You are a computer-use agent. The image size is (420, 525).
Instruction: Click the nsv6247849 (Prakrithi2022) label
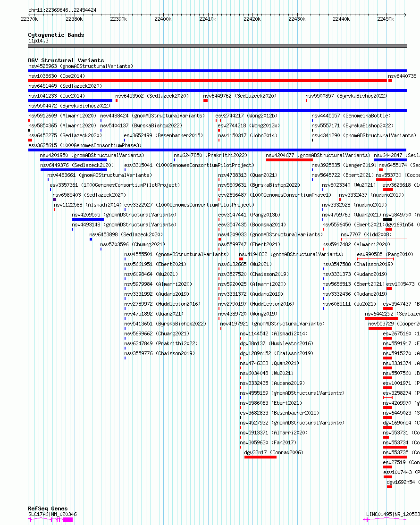(161, 343)
